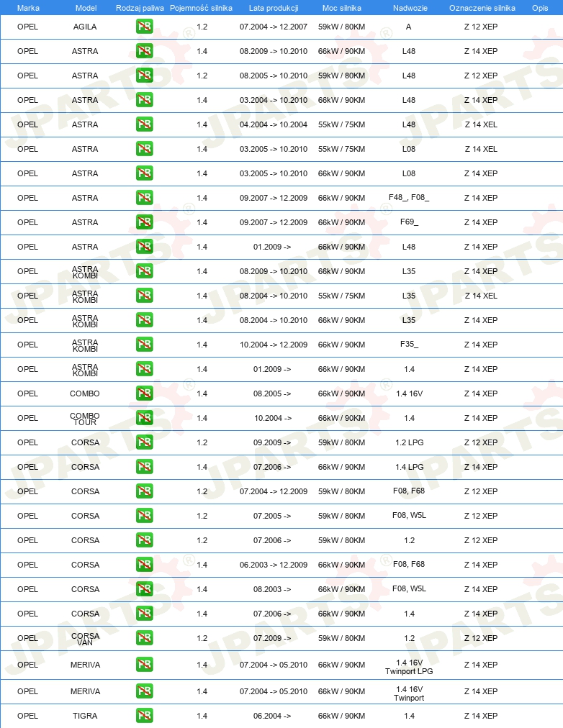Click the fuel icon for ASTRA KOMBI 01.2009 row
The width and height of the screenshot is (563, 728).
[145, 369]
